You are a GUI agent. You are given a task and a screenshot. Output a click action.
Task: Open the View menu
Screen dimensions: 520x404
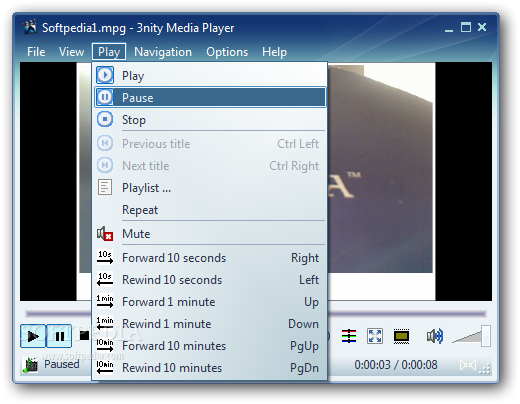pos(71,52)
